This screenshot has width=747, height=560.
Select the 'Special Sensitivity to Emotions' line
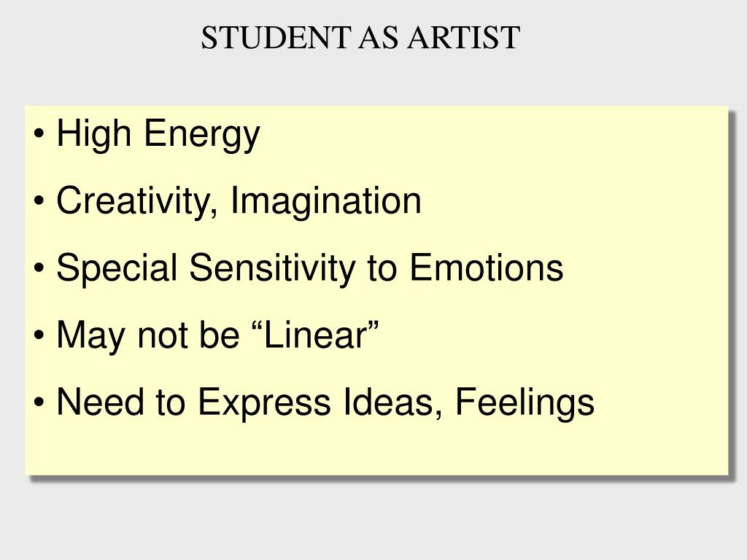(309, 269)
